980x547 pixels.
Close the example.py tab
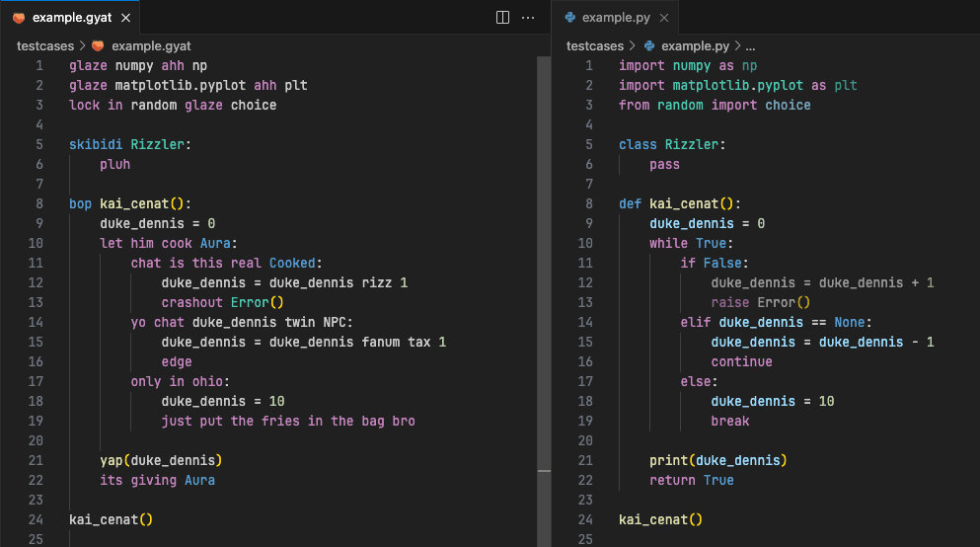664,18
